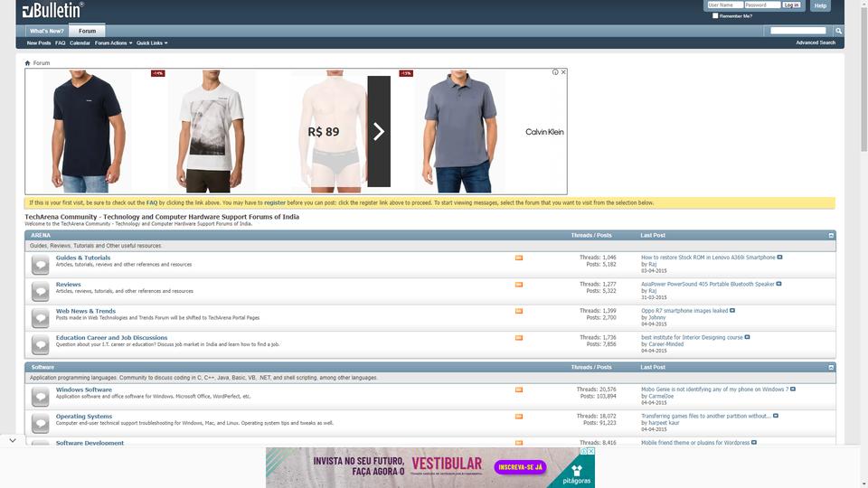Open the Operating Systems forum
868x488 pixels.
tap(83, 416)
